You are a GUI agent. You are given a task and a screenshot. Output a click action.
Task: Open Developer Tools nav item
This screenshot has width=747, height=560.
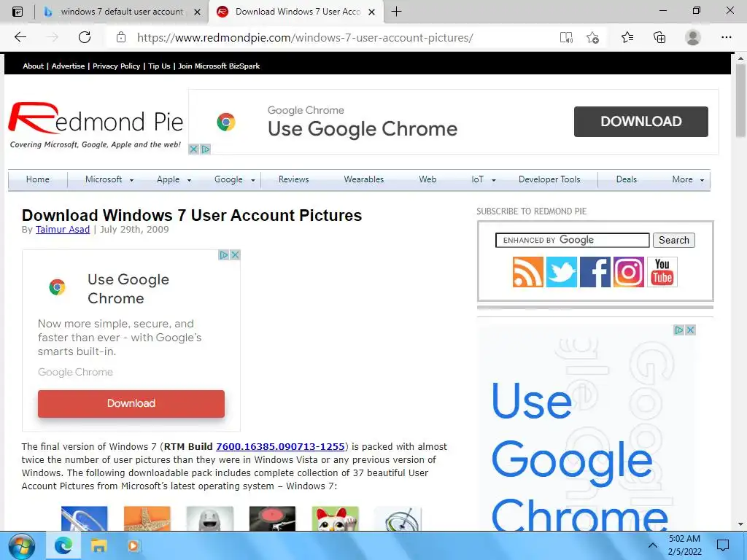[x=549, y=179]
